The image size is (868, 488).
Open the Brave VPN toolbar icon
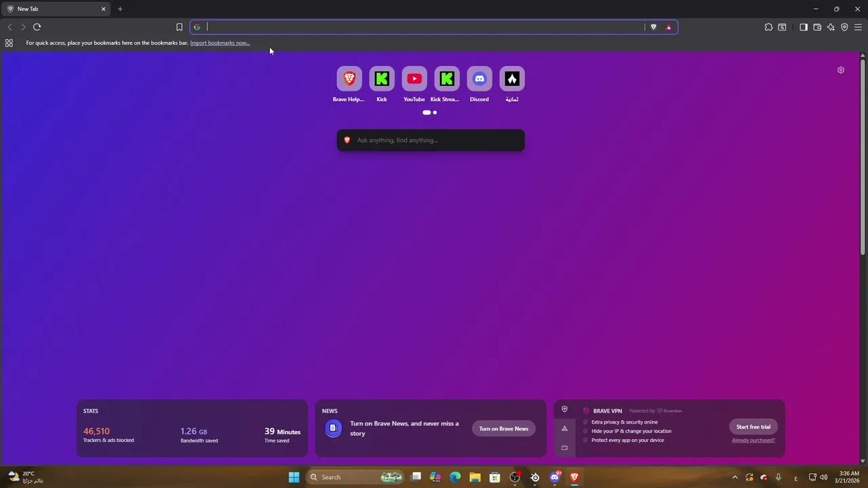pyautogui.click(x=844, y=27)
